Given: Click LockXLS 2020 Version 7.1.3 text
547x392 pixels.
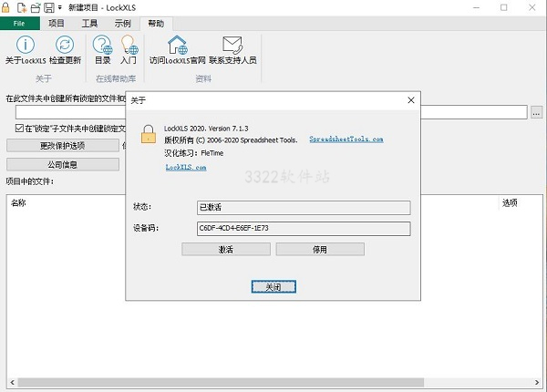Looking at the screenshot, I should pos(206,129).
